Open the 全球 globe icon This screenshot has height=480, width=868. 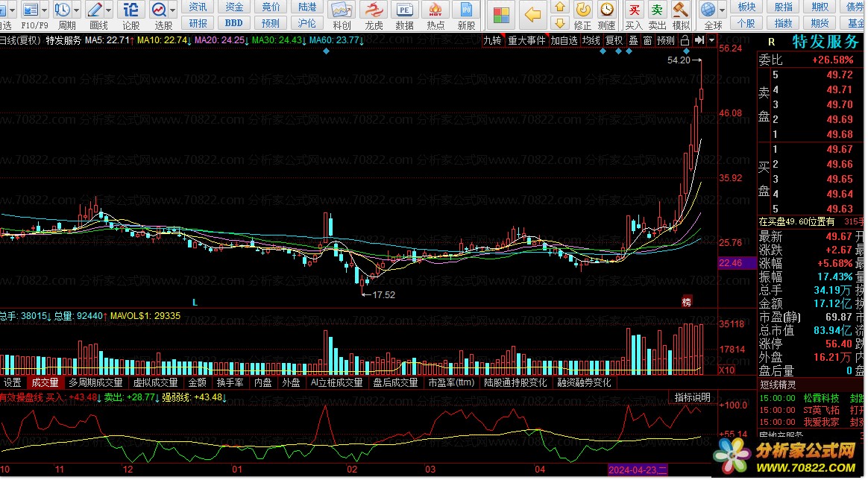pos(708,10)
